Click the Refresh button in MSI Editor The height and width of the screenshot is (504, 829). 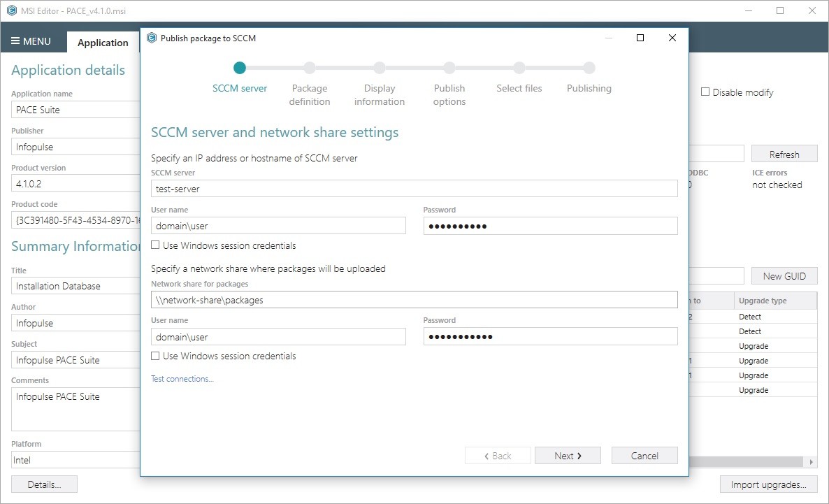784,154
